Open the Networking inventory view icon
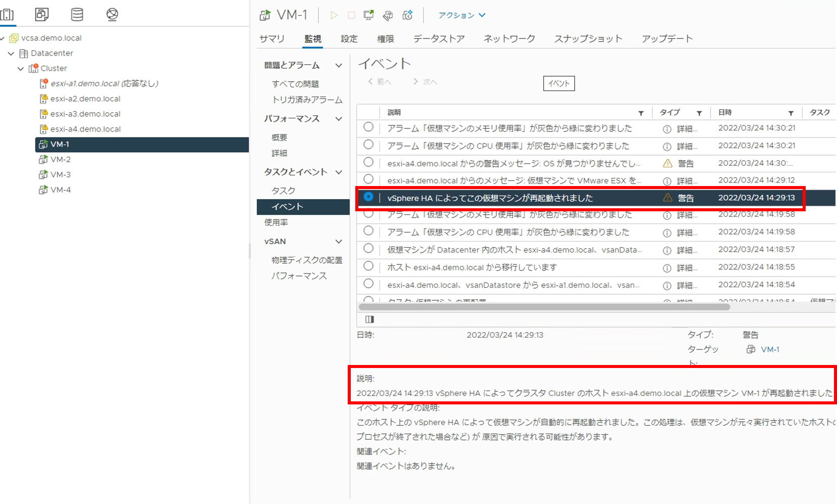The image size is (837, 504). point(112,14)
